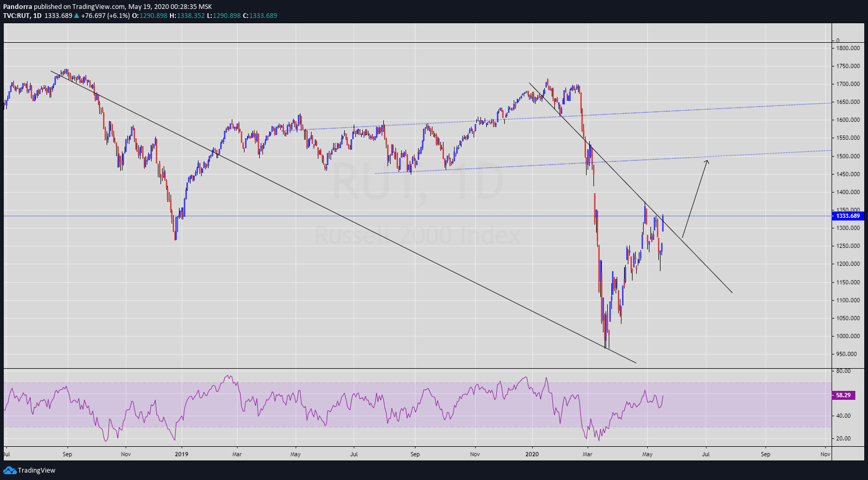Click the 1450.000 price axis label
Image resolution: width=868 pixels, height=480 pixels.
tap(848, 174)
